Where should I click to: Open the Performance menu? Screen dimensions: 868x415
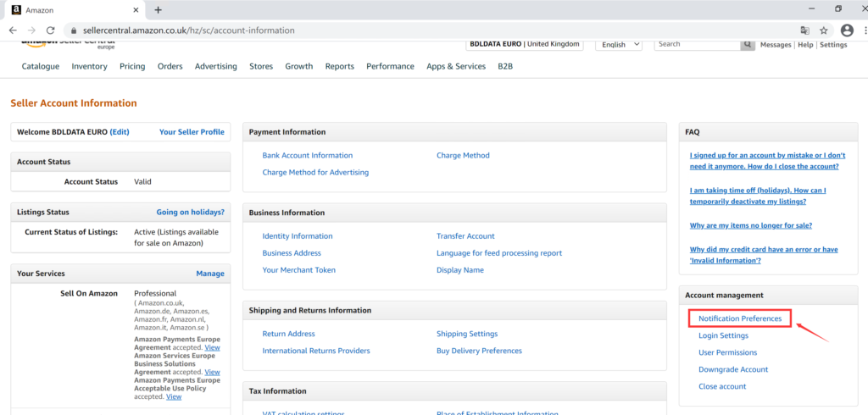pyautogui.click(x=390, y=66)
